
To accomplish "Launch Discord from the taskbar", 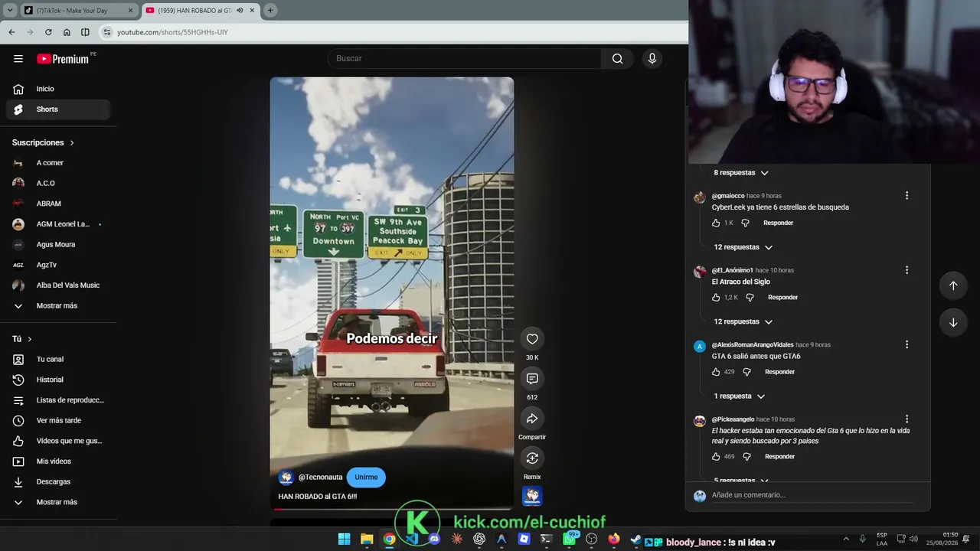I will tap(434, 540).
